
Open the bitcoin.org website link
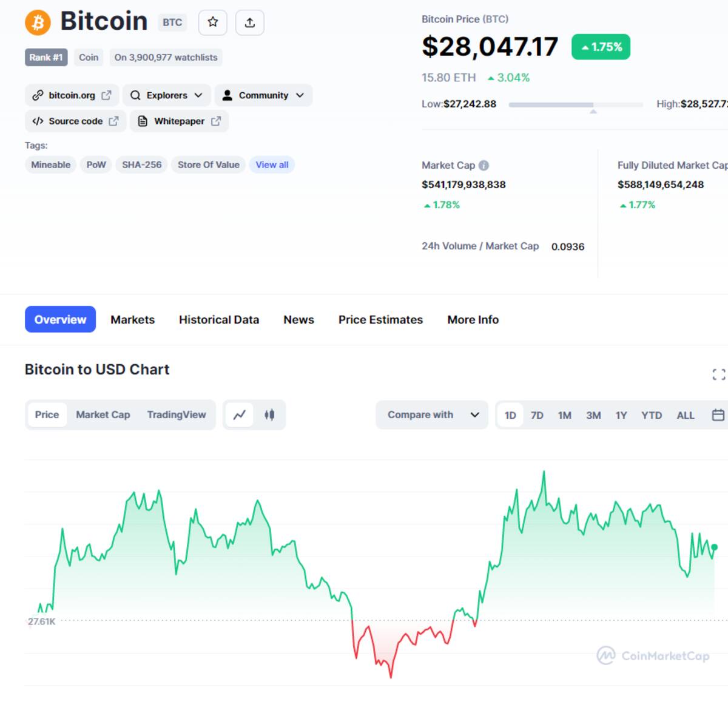click(72, 95)
